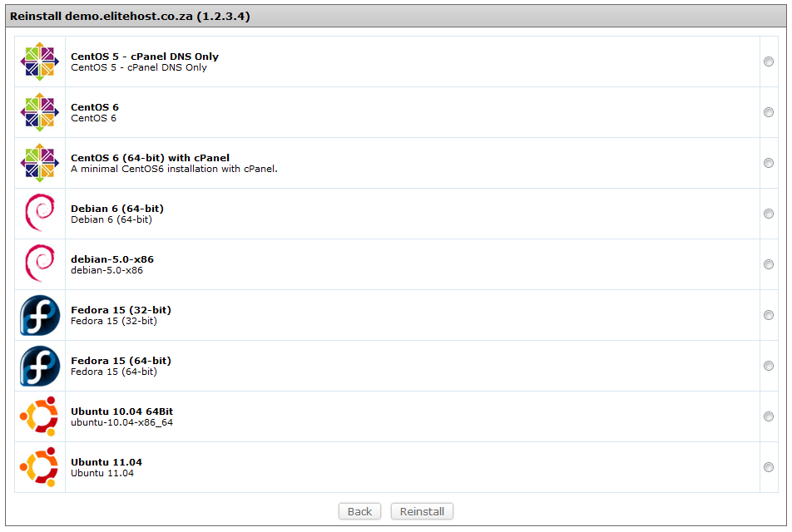Screen dimensions: 792x532
Task: Click the CentOS 6 logo icon
Action: pos(40,112)
